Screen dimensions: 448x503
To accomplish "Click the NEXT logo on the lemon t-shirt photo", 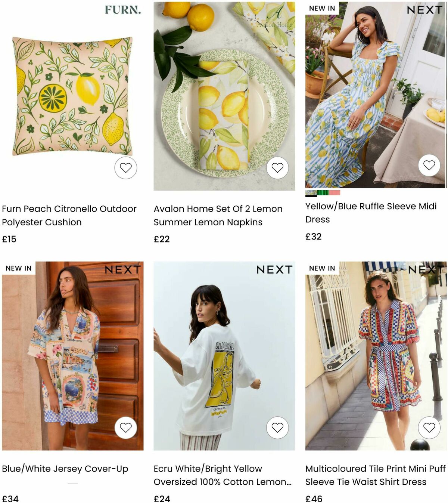I will coord(275,270).
